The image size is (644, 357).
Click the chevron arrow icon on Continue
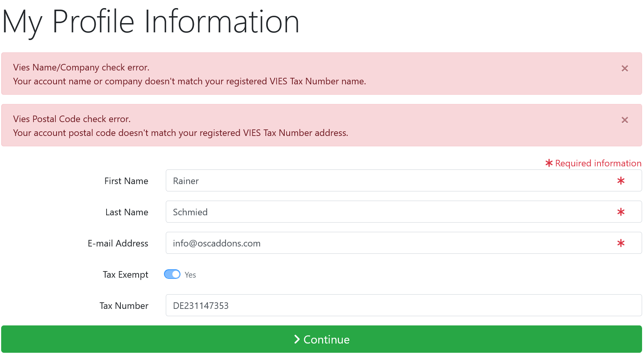[x=297, y=339]
